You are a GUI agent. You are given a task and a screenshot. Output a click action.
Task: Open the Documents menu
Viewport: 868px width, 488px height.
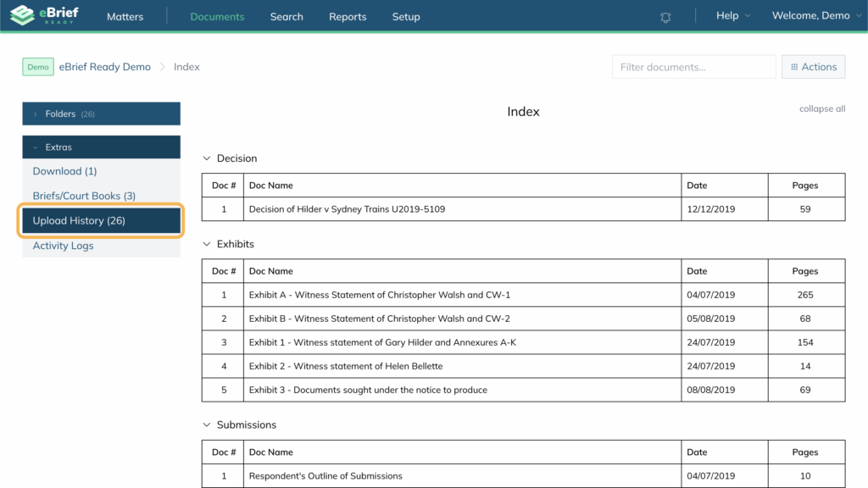point(217,17)
